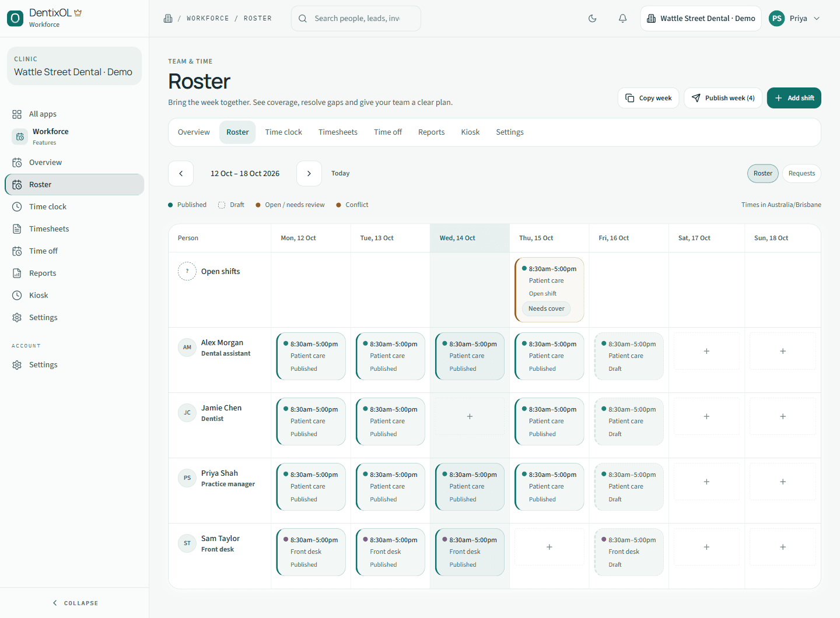Open Workforce Settings in the sidebar
The height and width of the screenshot is (618, 840).
click(x=75, y=318)
